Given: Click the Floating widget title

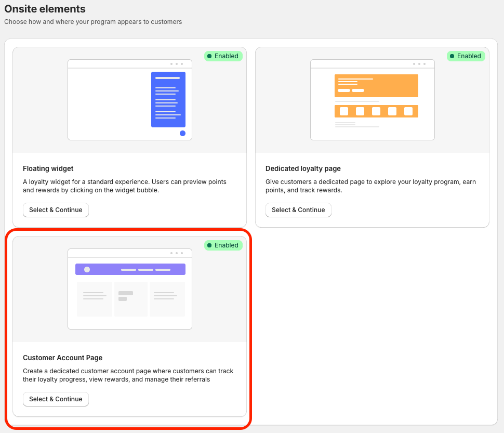Looking at the screenshot, I should 48,168.
